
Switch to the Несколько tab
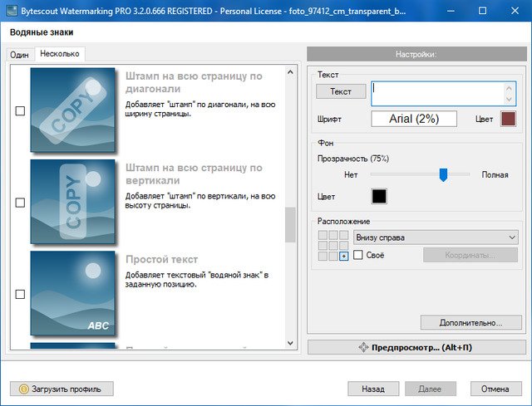(60, 55)
